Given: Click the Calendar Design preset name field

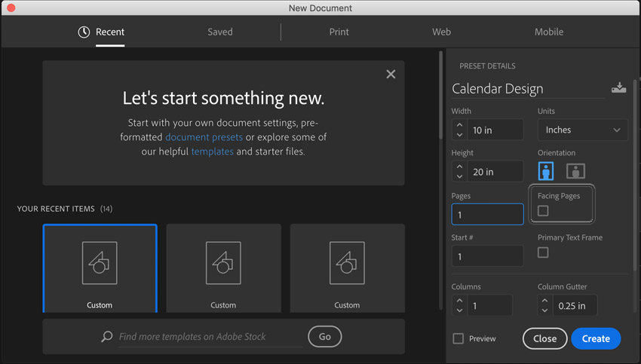Looking at the screenshot, I should 528,89.
